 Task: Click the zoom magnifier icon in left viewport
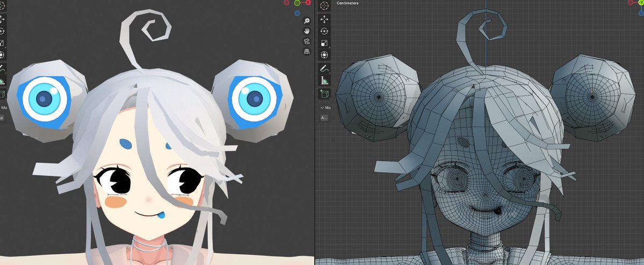pyautogui.click(x=306, y=21)
